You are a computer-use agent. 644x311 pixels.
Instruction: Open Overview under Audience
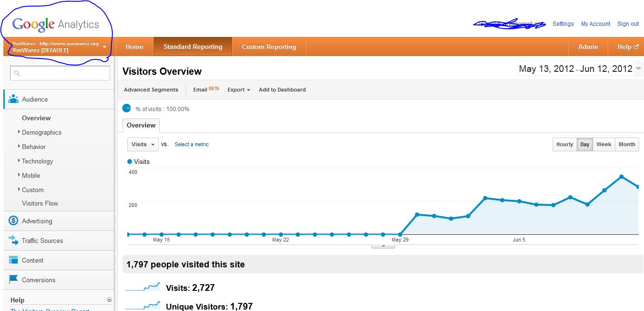36,118
